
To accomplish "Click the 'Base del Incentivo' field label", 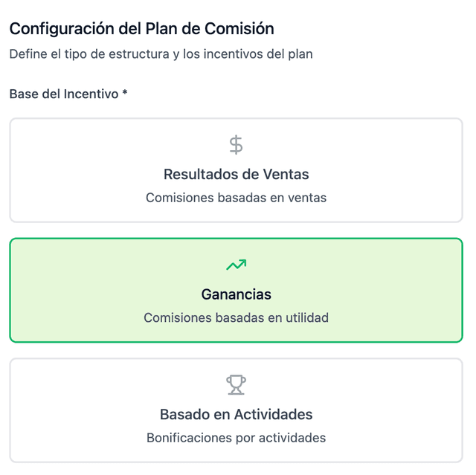I will [64, 94].
